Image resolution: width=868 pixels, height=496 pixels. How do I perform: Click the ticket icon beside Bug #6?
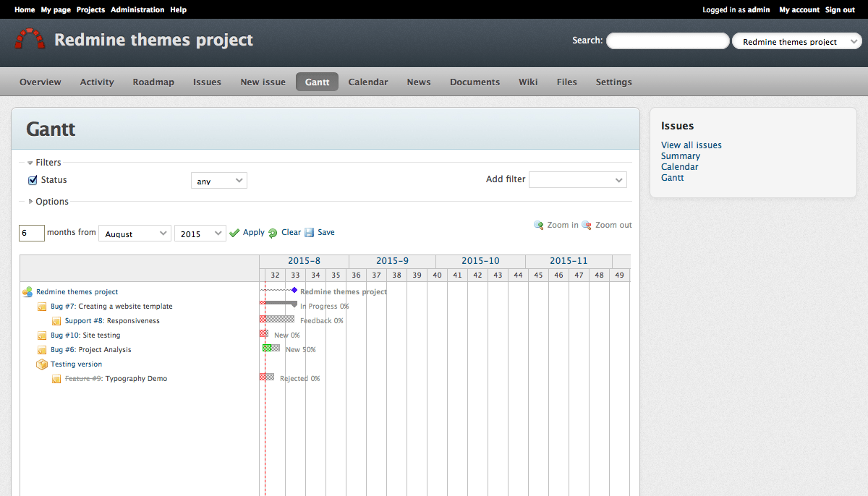[x=42, y=350]
